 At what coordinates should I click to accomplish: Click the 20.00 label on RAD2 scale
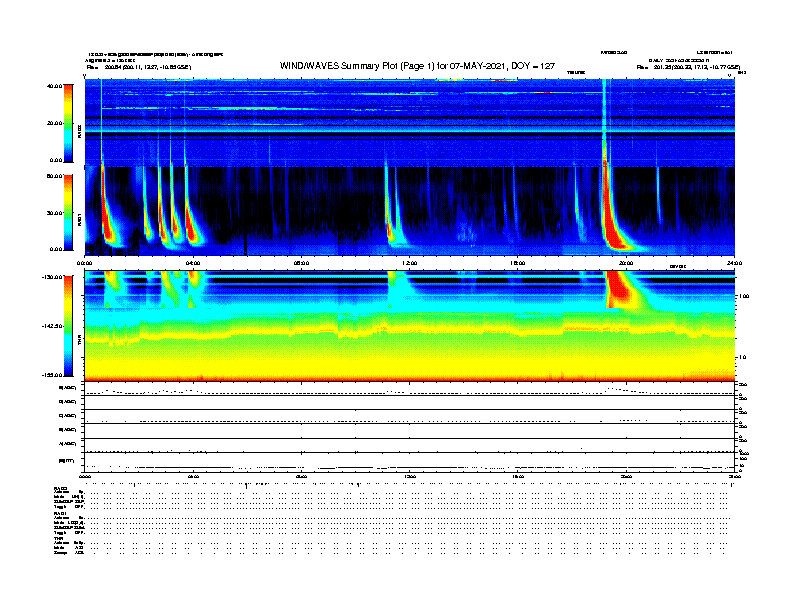pyautogui.click(x=55, y=123)
